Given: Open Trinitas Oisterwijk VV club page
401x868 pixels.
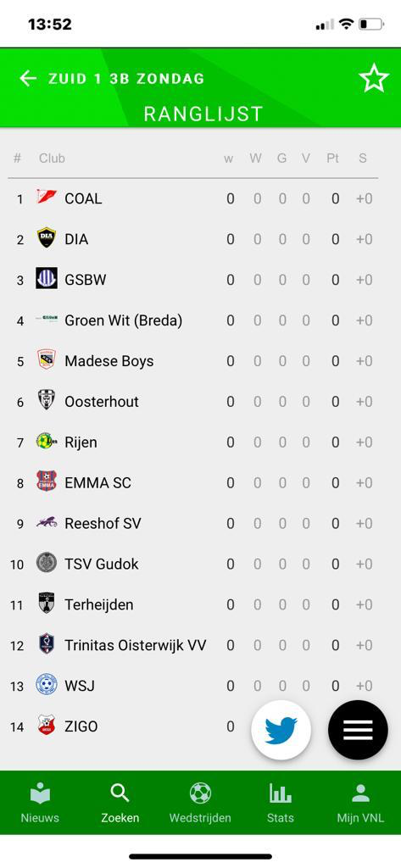Looking at the screenshot, I should point(192,645).
